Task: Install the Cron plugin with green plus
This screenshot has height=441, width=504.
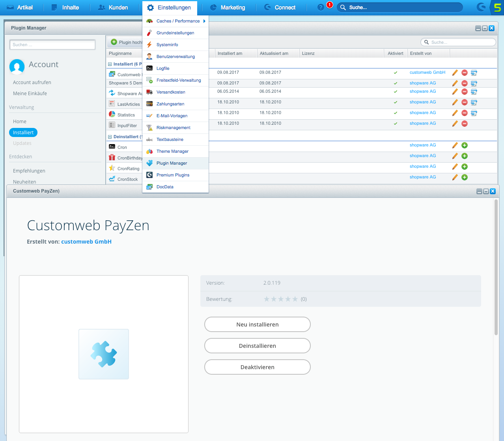Action: [x=465, y=145]
